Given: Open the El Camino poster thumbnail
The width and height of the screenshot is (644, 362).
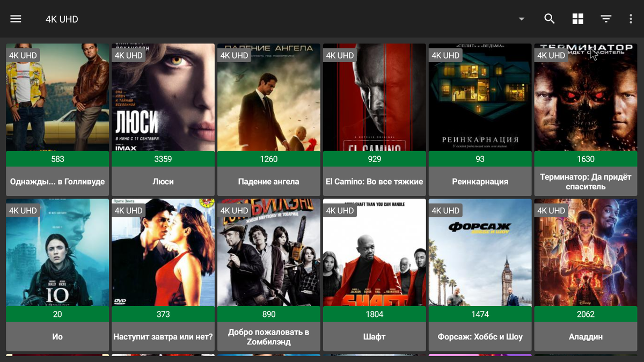Looking at the screenshot, I should point(375,98).
